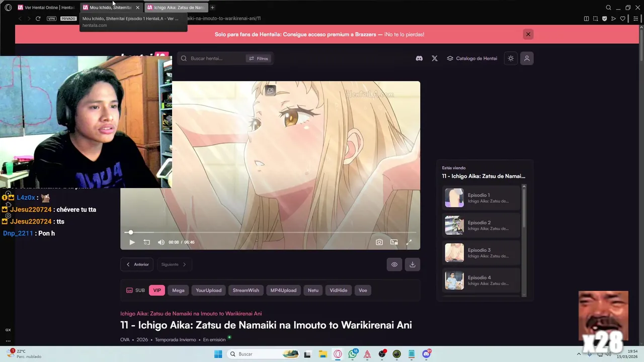Toggle the loop icon in the video player
This screenshot has height=362, width=644.
[146, 242]
